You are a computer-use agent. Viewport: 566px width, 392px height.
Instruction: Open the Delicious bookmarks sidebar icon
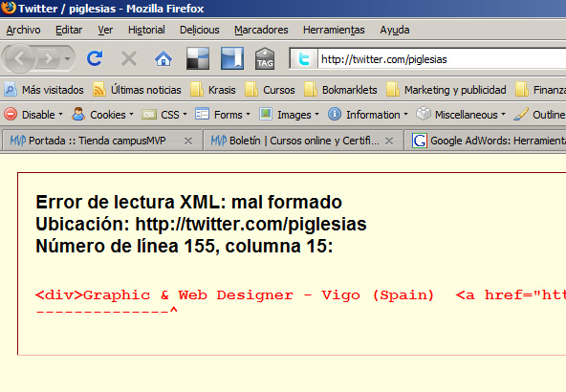tap(232, 58)
